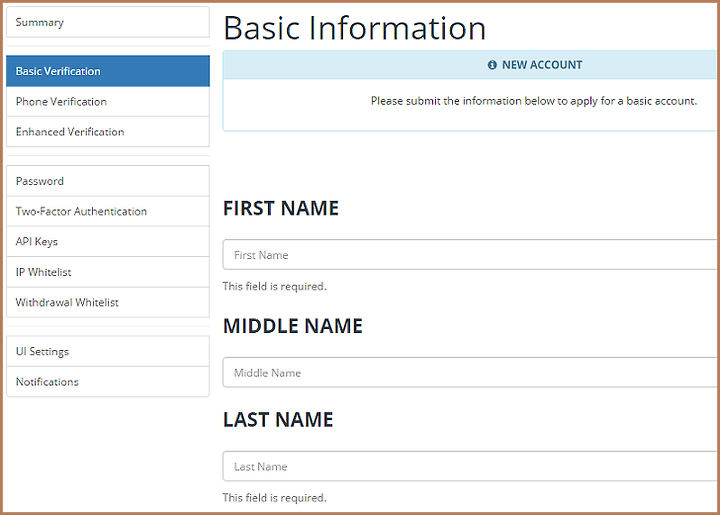The width and height of the screenshot is (720, 515).
Task: Open UI Settings
Action: (x=108, y=351)
